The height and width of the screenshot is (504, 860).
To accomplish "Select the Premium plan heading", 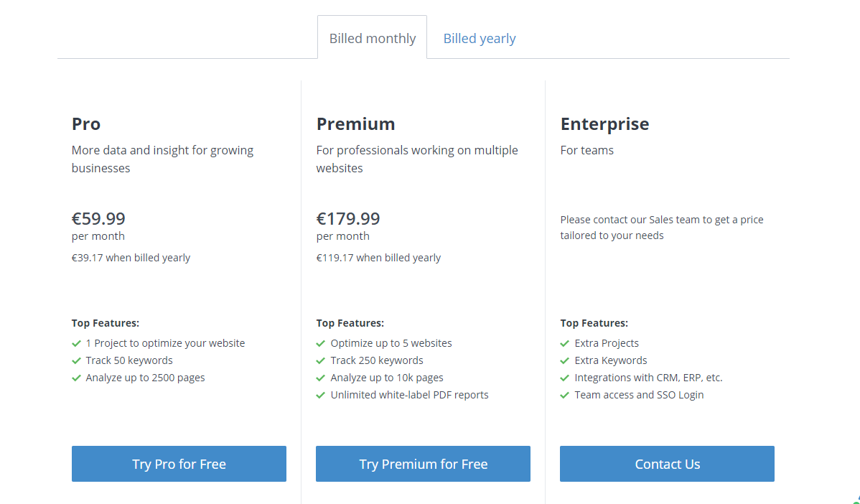I will [355, 124].
